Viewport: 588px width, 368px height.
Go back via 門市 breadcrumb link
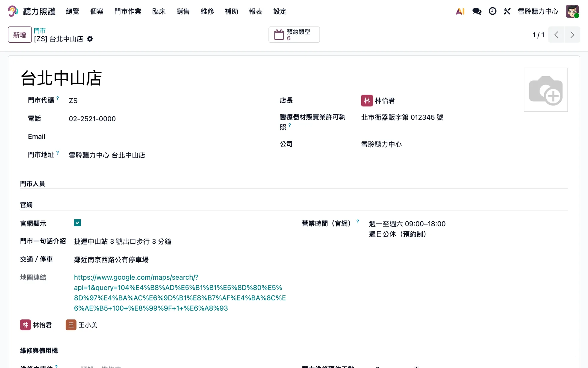40,31
